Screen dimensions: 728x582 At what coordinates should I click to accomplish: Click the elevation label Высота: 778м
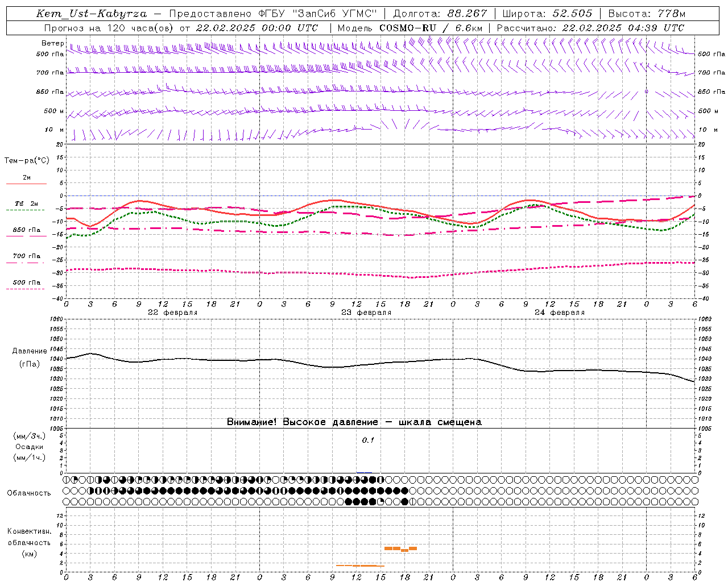(647, 14)
